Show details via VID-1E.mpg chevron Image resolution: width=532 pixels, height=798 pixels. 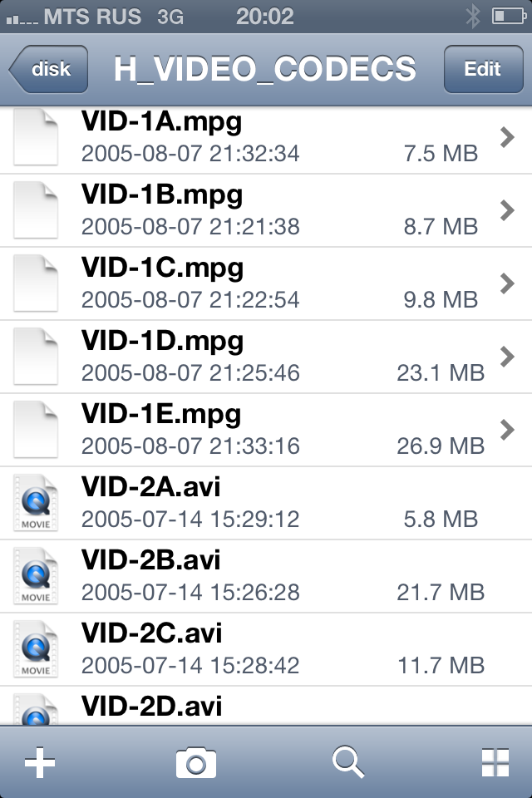point(507,430)
